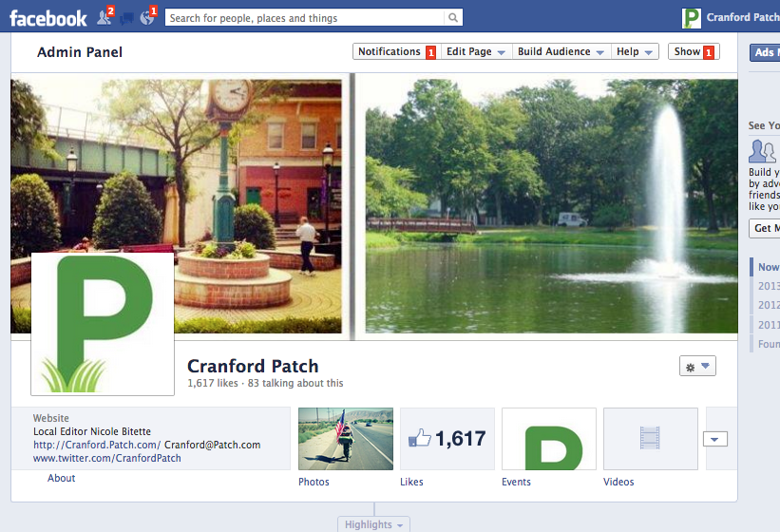Click the About link
The height and width of the screenshot is (532, 780).
pyautogui.click(x=61, y=478)
